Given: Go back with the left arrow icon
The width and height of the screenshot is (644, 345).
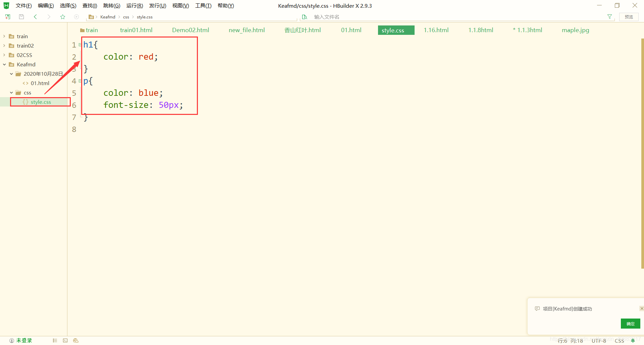Looking at the screenshot, I should click(x=35, y=17).
